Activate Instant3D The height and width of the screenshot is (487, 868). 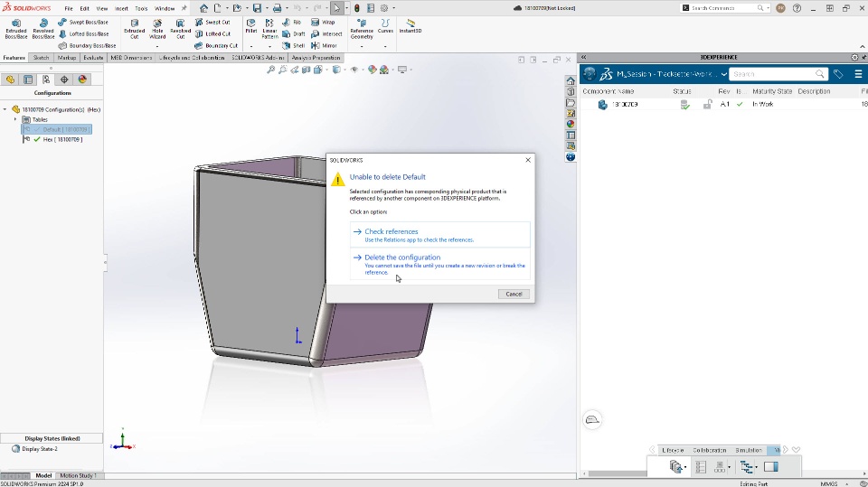(410, 26)
